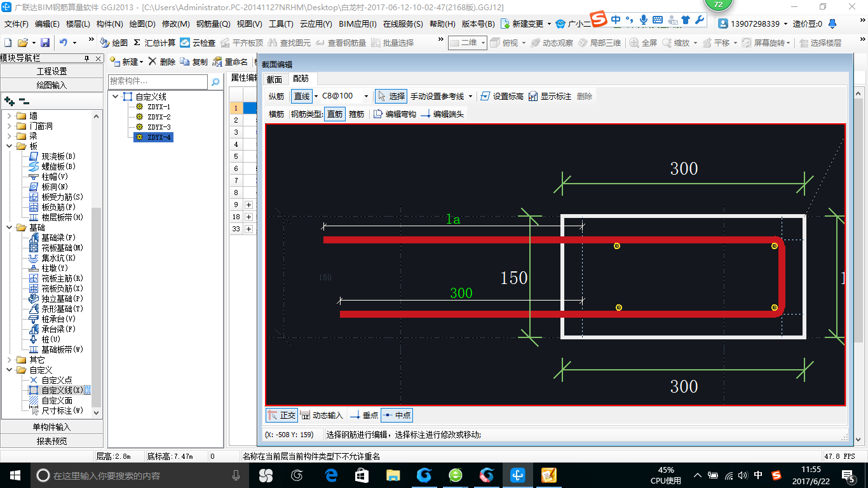This screenshot has width=868, height=488.
Task: Delete component with 删除 X icon
Action: point(162,62)
